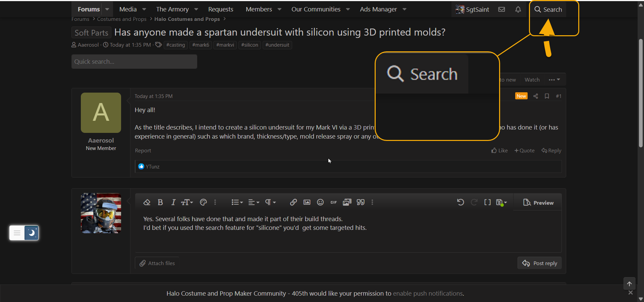Viewport: 644px width, 302px height.
Task: Open the font size dropdown
Action: (x=187, y=202)
